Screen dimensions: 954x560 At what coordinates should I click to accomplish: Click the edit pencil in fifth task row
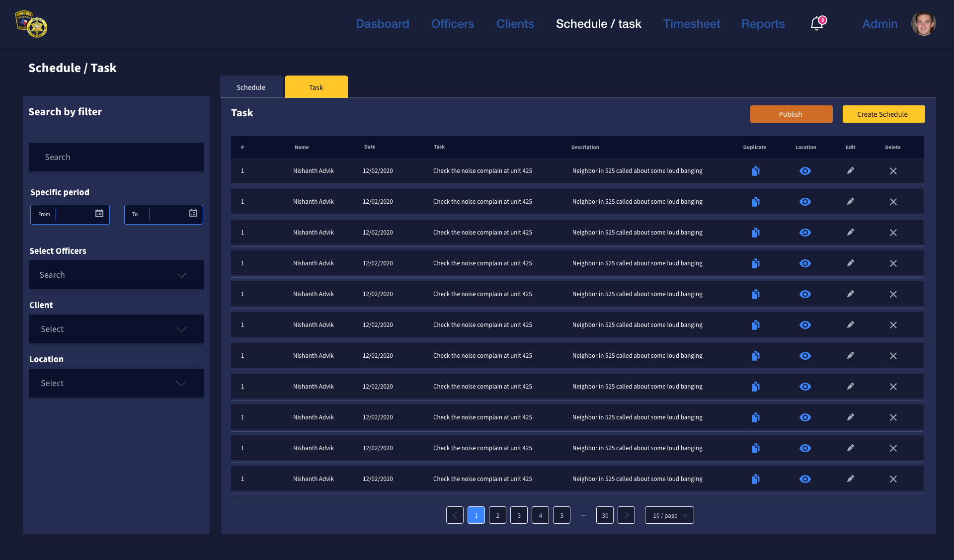tap(850, 294)
